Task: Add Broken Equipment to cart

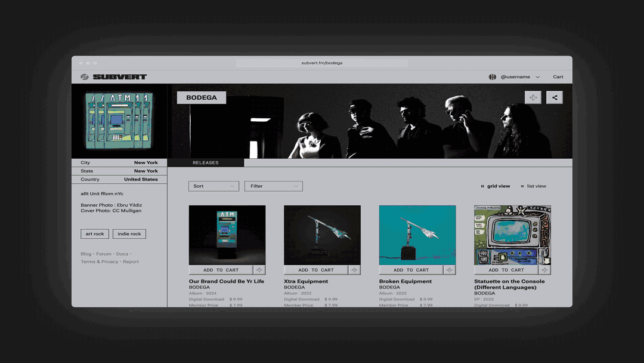Action: [411, 270]
